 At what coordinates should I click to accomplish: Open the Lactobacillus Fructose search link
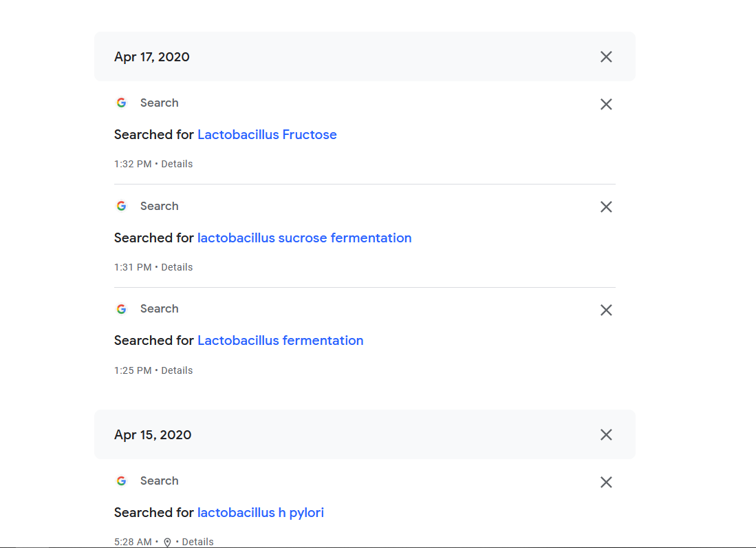click(267, 134)
